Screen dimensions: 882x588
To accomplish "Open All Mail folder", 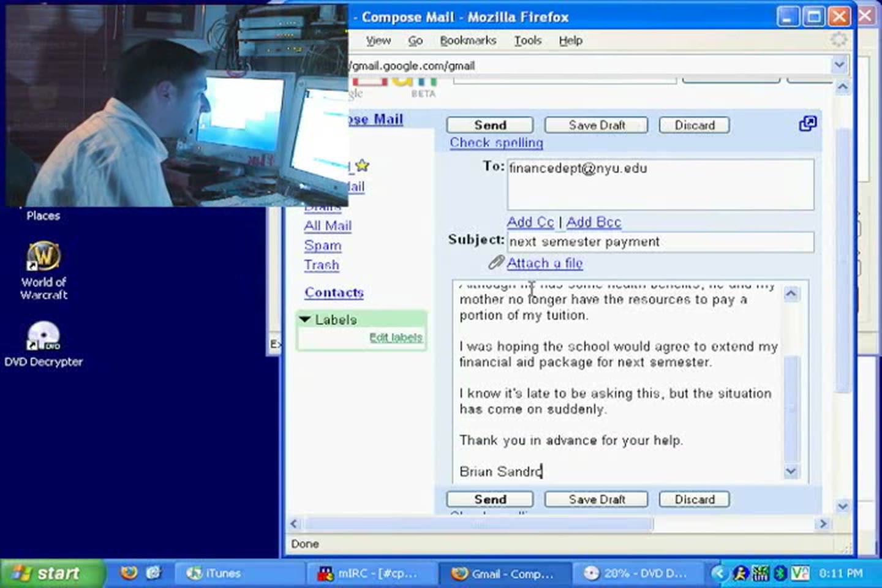I will (x=328, y=225).
